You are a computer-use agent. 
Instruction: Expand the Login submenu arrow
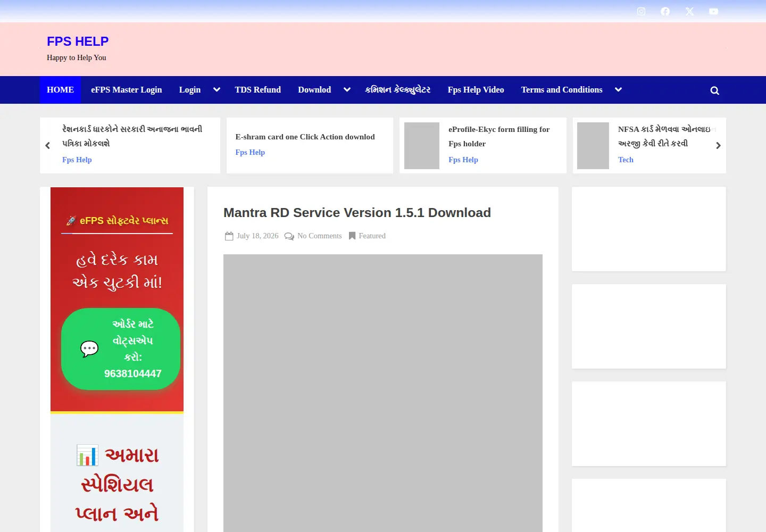pos(217,90)
